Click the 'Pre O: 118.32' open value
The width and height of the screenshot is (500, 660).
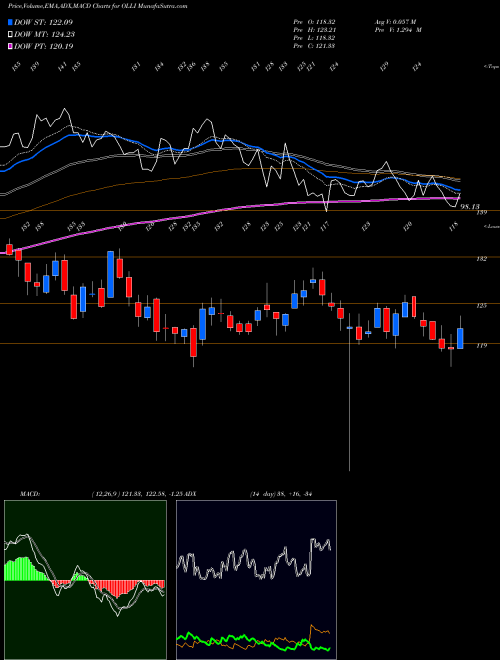[314, 22]
